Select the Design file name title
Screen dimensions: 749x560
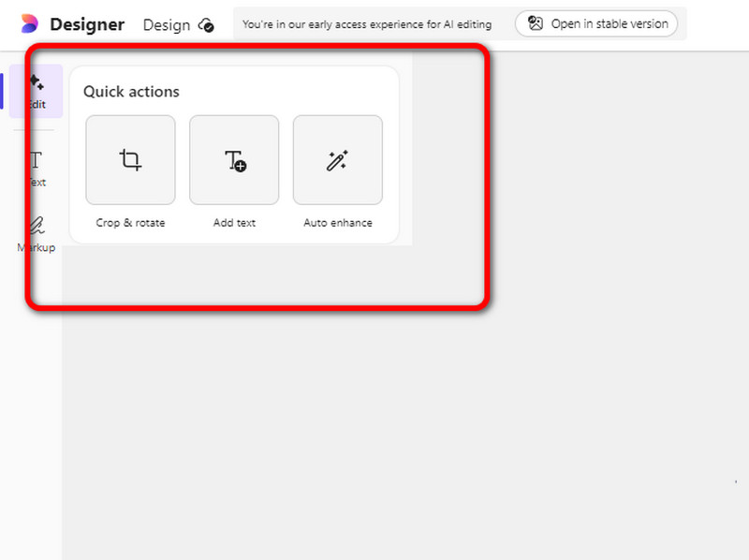click(x=166, y=25)
